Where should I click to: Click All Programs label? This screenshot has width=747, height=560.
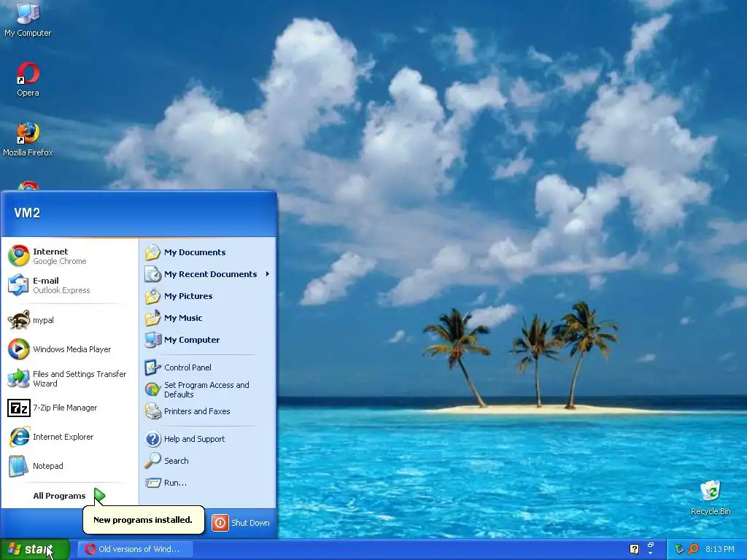point(59,496)
